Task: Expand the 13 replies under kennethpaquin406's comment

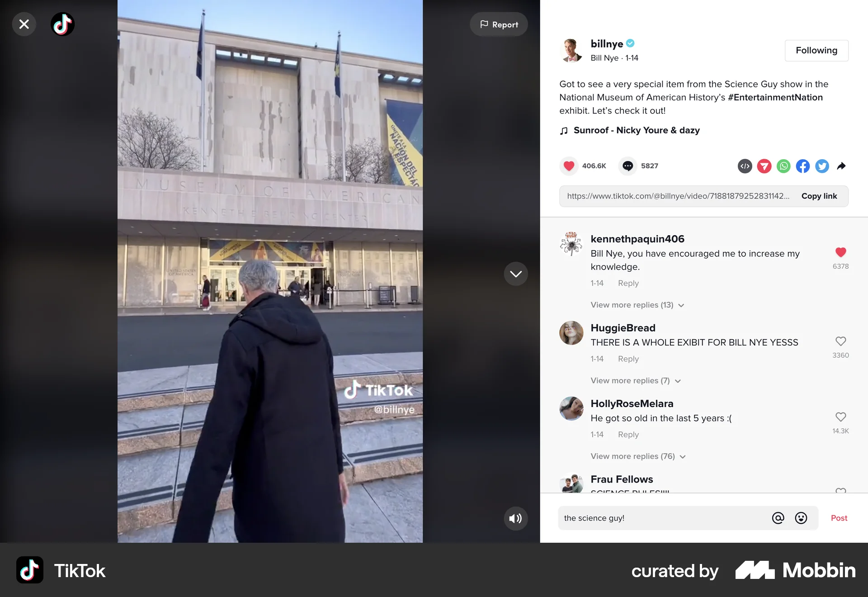Action: point(637,305)
